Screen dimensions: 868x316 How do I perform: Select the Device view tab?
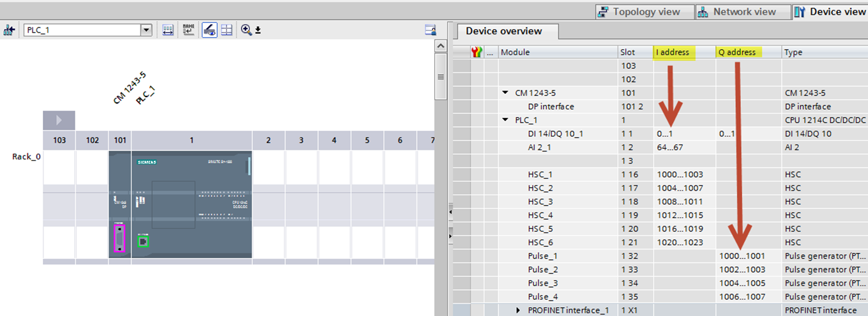coord(829,11)
